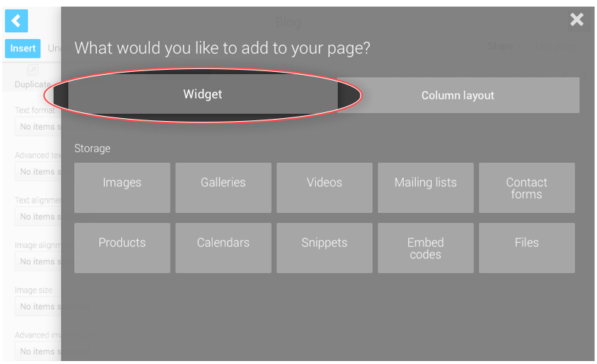The image size is (597, 364).
Task: Add a Contact forms widget
Action: (527, 188)
